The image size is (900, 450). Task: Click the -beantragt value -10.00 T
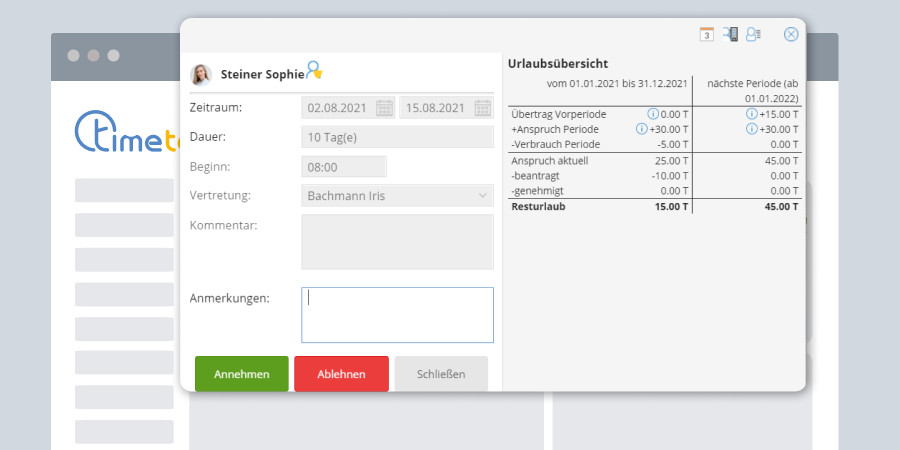[670, 176]
